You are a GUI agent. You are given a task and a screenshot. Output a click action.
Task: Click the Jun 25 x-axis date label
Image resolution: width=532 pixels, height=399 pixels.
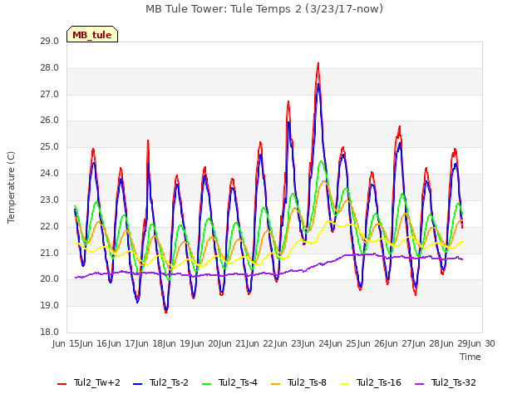343,343
